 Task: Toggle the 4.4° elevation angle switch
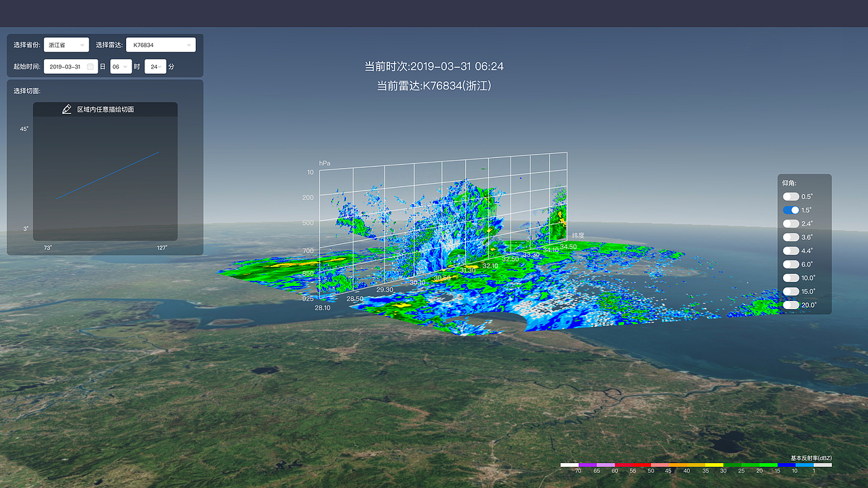coord(791,251)
